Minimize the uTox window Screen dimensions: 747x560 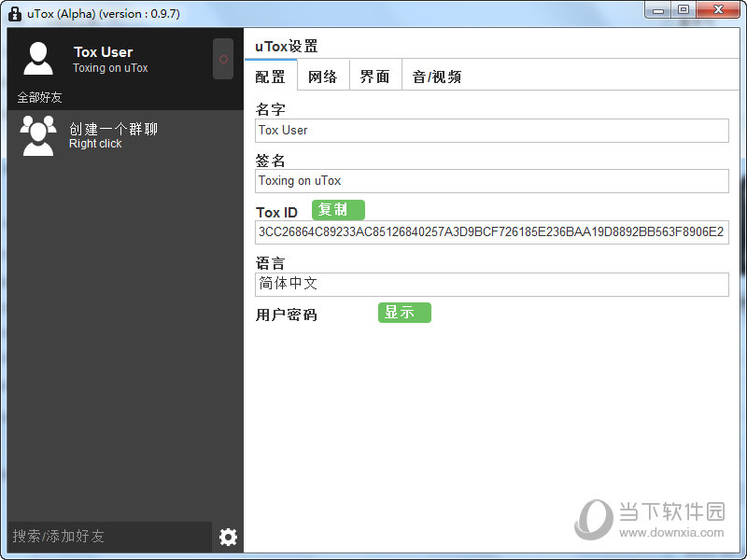(x=658, y=10)
